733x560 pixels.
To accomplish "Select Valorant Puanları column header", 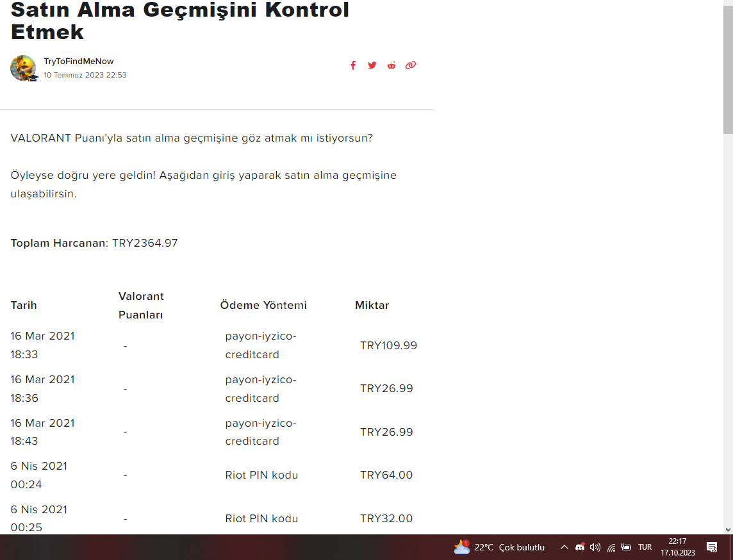I will [x=141, y=305].
